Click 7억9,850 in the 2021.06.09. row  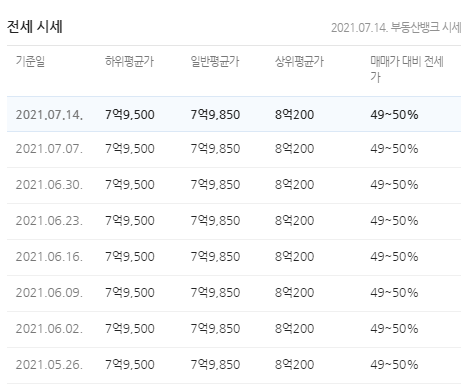coord(215,293)
